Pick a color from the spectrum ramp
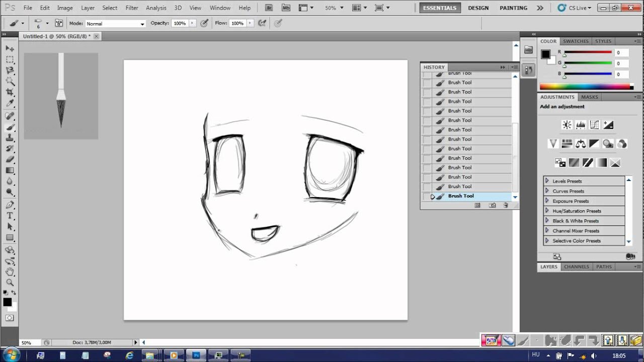 586,86
